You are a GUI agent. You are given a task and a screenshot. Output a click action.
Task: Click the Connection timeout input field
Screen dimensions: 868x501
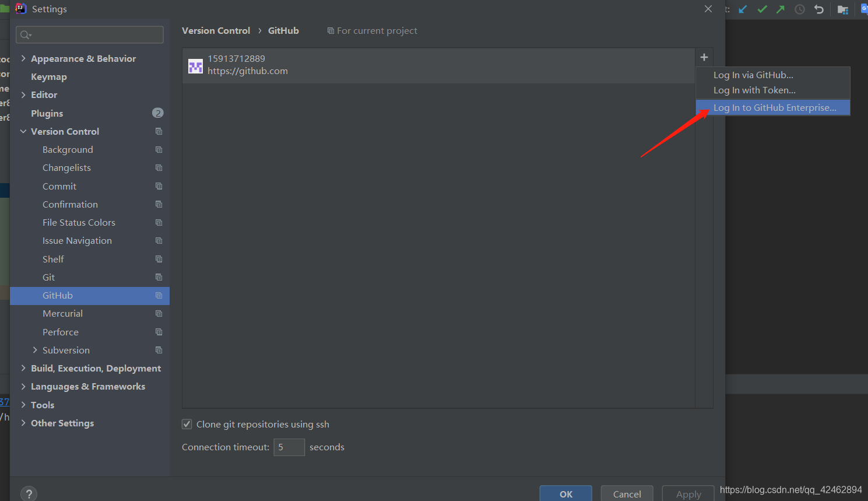pyautogui.click(x=289, y=447)
